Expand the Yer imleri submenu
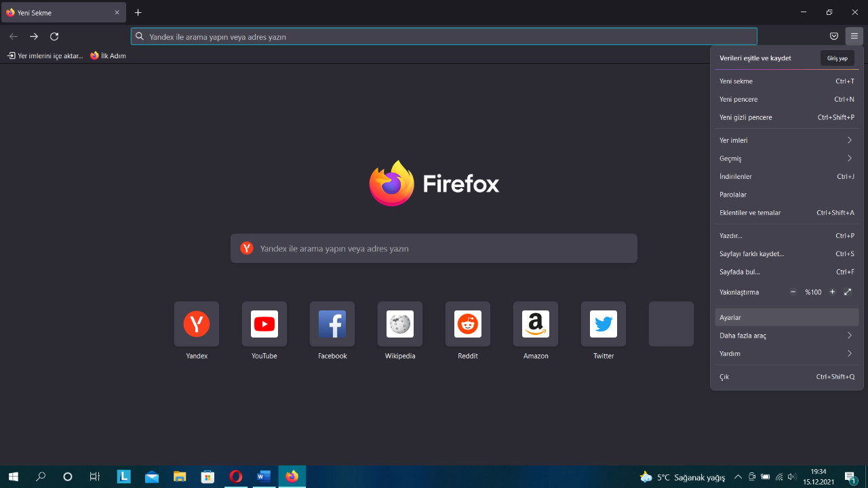 787,140
